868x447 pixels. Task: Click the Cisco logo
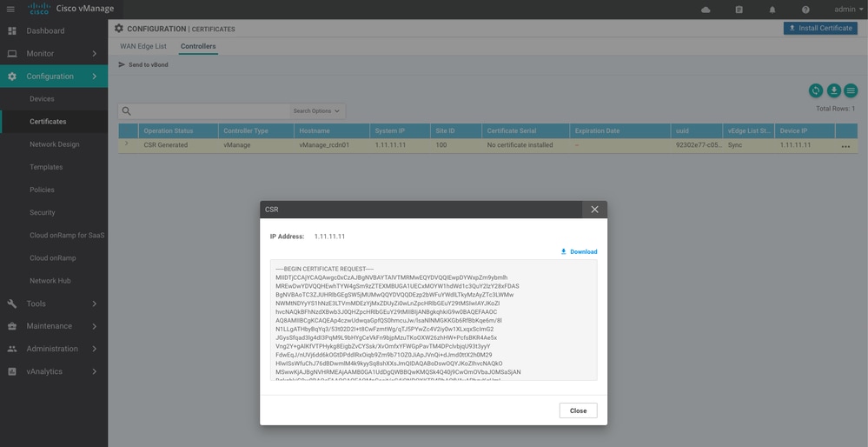pos(39,9)
